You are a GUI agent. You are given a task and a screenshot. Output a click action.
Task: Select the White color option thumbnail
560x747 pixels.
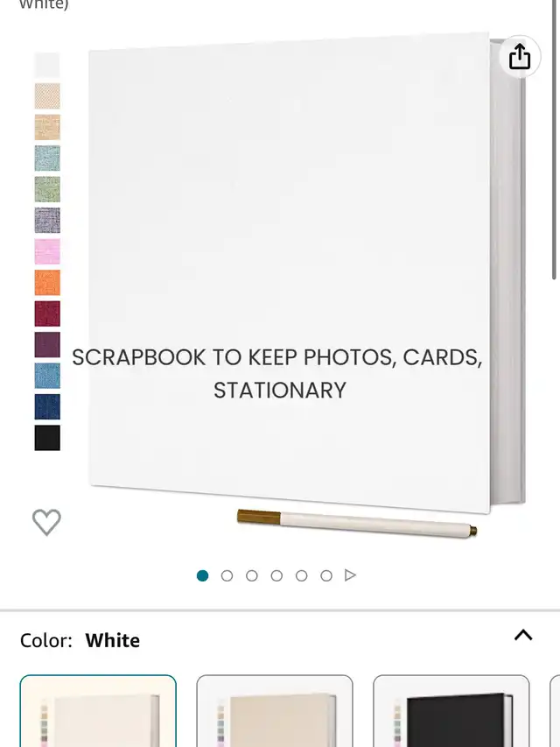(98, 711)
